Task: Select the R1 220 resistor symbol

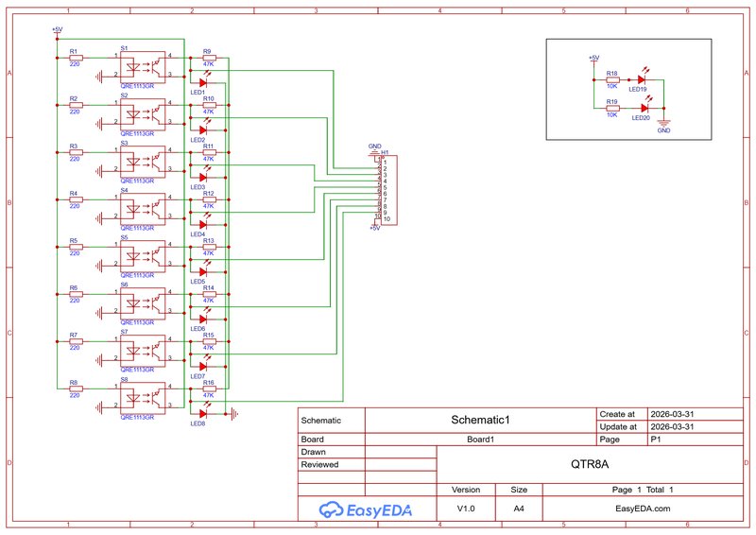Action: click(77, 58)
